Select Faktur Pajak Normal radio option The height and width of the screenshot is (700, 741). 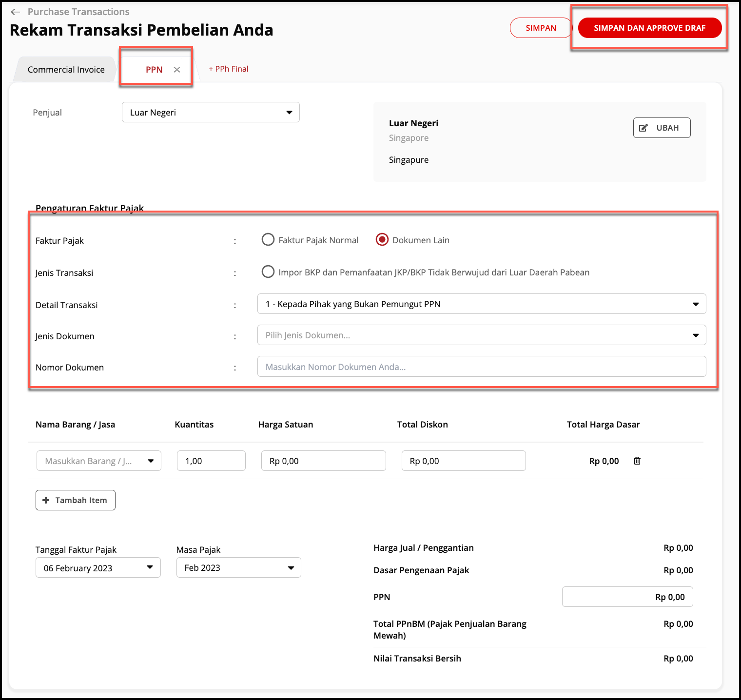pyautogui.click(x=268, y=240)
